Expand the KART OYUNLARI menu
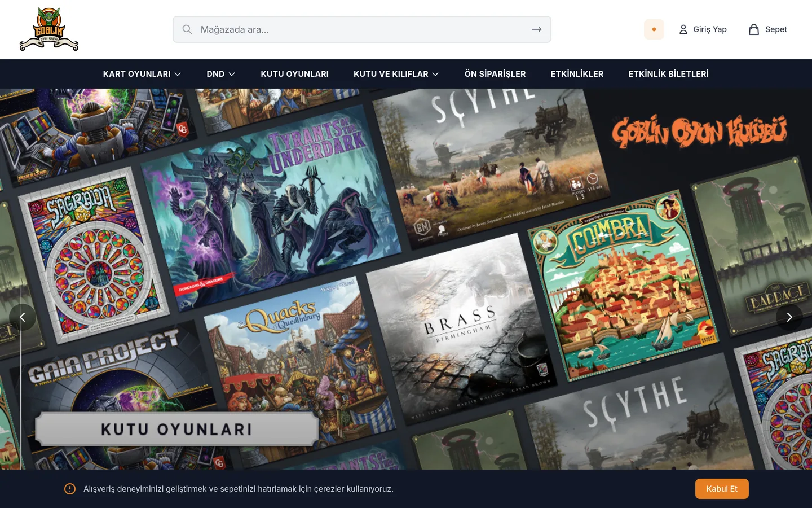 pos(142,74)
